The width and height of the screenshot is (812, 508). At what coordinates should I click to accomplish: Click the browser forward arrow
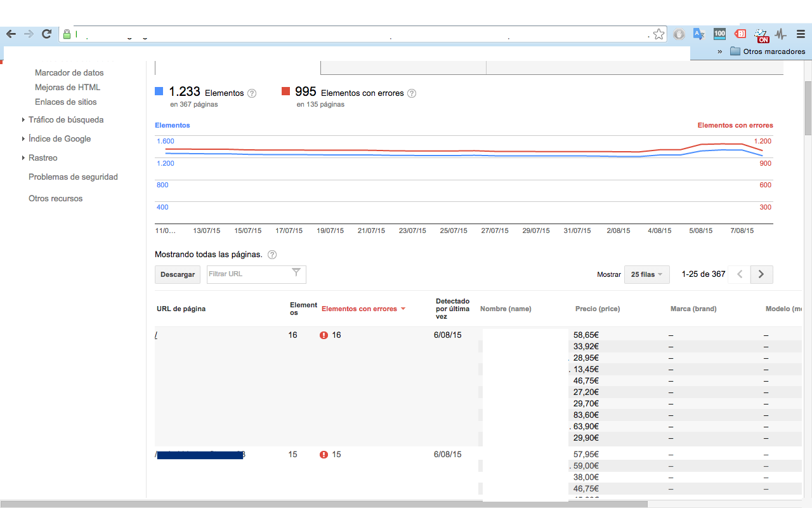click(x=29, y=34)
